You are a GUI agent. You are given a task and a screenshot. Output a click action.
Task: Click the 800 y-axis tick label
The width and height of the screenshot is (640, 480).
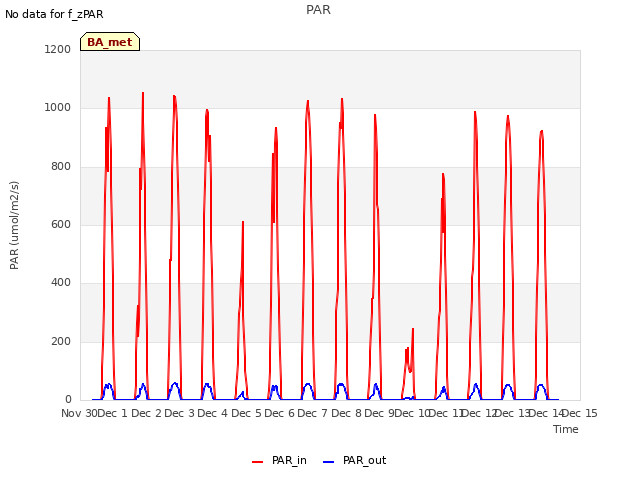(61, 167)
